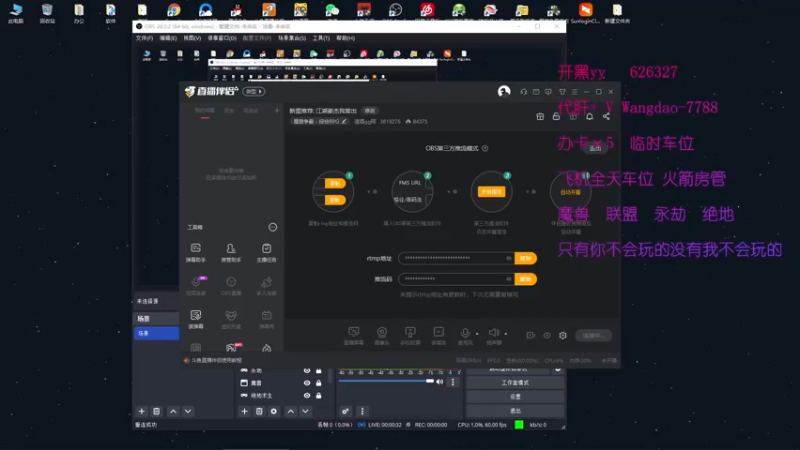Toggle lock on the 绝地求生 source

(318, 395)
